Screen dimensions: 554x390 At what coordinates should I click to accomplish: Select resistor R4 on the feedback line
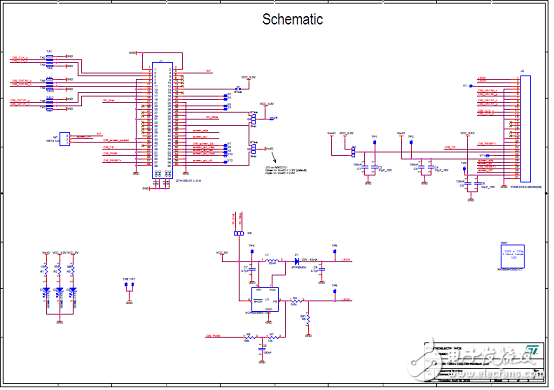click(x=297, y=301)
